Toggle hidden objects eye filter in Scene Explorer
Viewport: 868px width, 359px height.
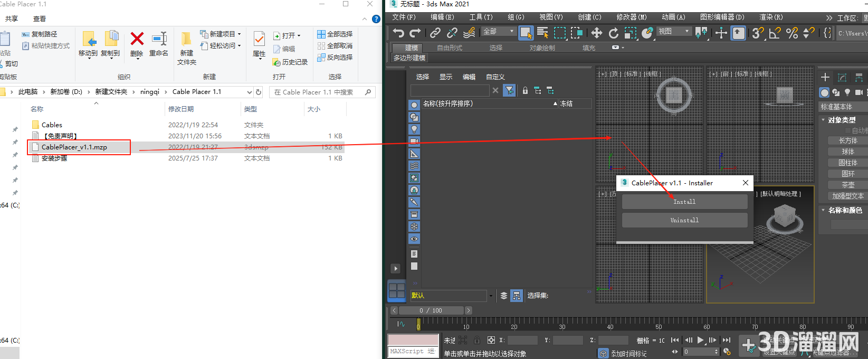pyautogui.click(x=414, y=239)
